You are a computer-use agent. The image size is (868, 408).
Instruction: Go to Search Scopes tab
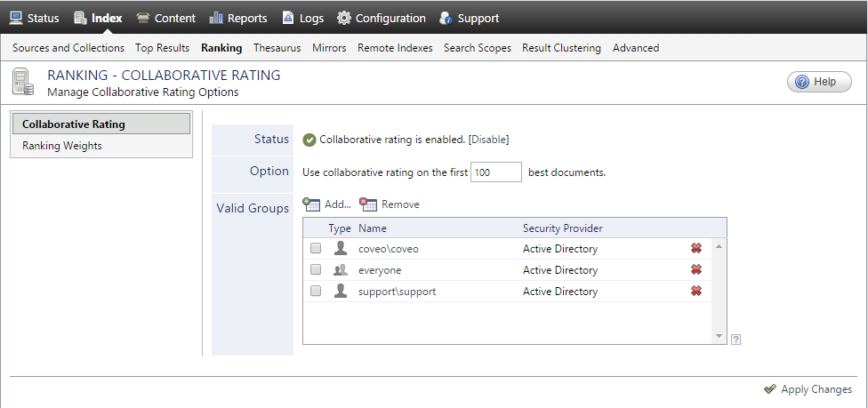click(477, 48)
